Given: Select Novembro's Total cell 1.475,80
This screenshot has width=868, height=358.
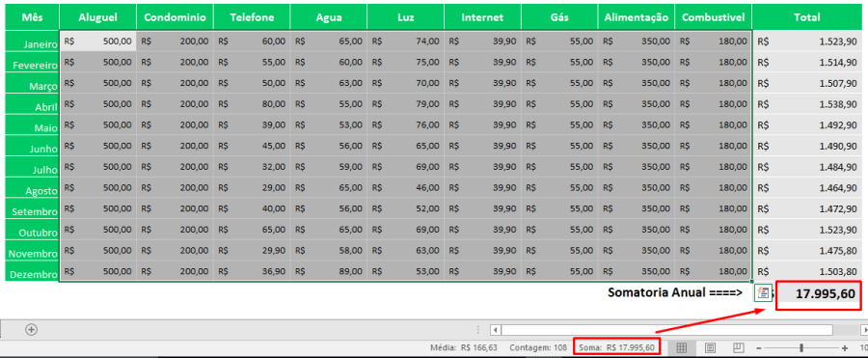Looking at the screenshot, I should [x=807, y=250].
